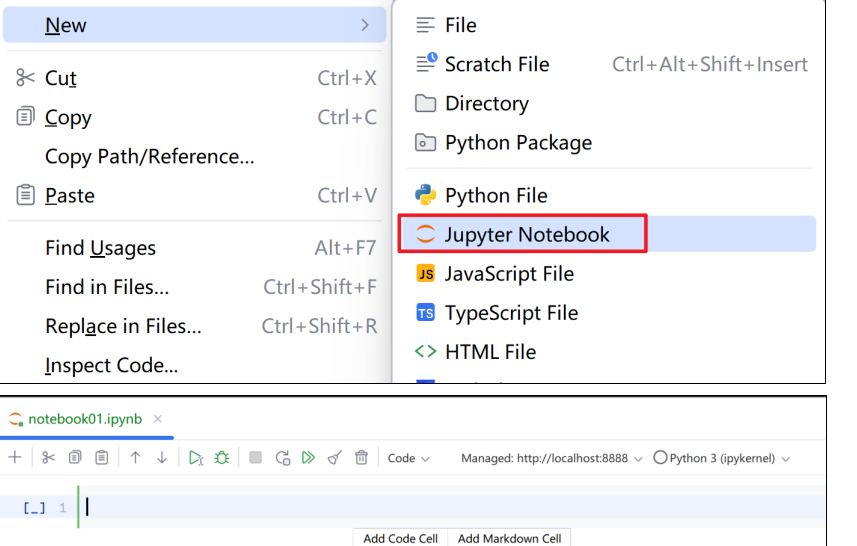The height and width of the screenshot is (546, 857).
Task: Run all cells double-arrow icon
Action: (308, 457)
